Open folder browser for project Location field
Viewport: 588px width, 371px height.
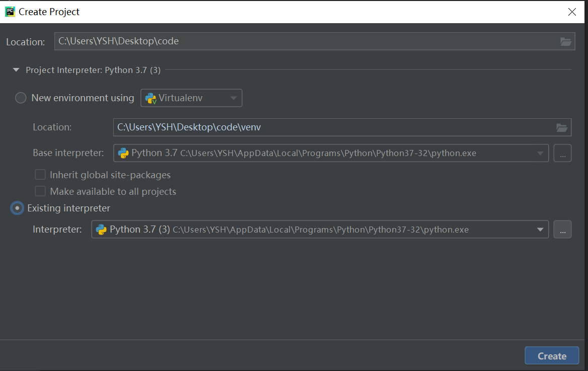(565, 41)
